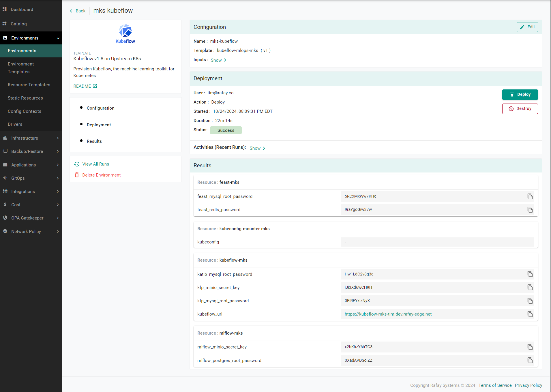Expand the Infrastructure menu chevron
Image resolution: width=551 pixels, height=392 pixels.
tap(58, 138)
